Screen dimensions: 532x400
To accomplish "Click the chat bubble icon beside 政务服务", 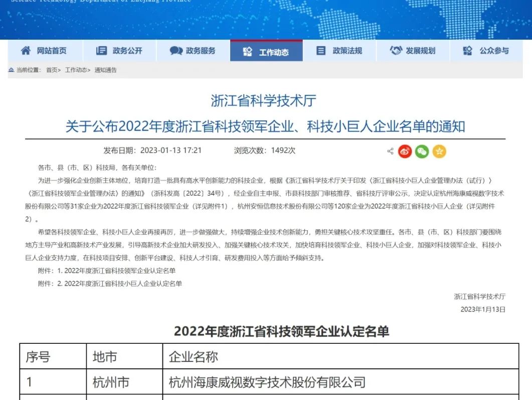I will point(176,51).
